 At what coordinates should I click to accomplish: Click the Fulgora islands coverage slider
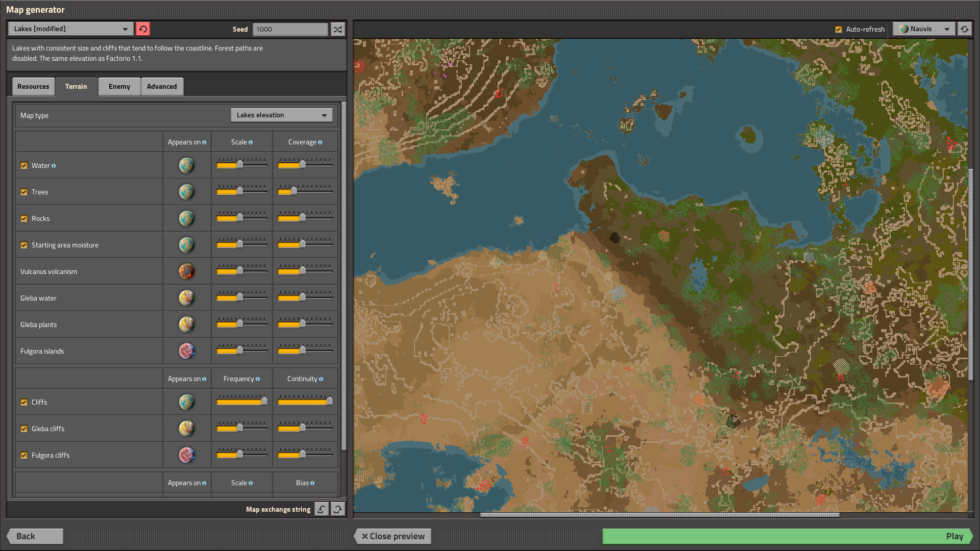[x=305, y=350]
